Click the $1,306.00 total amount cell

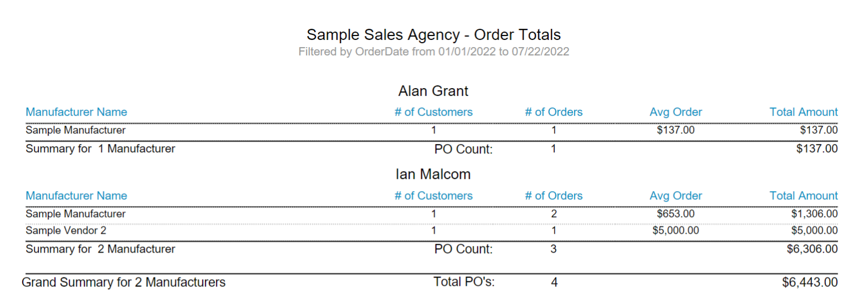coord(814,213)
